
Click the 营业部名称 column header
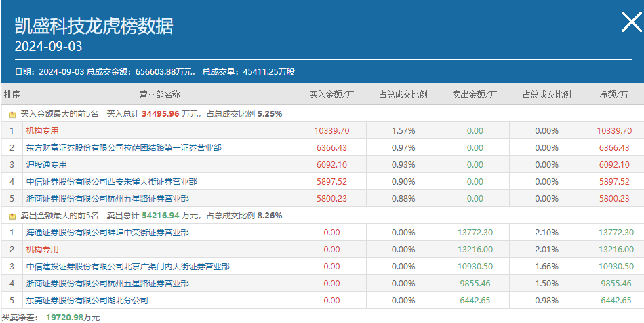(160, 94)
